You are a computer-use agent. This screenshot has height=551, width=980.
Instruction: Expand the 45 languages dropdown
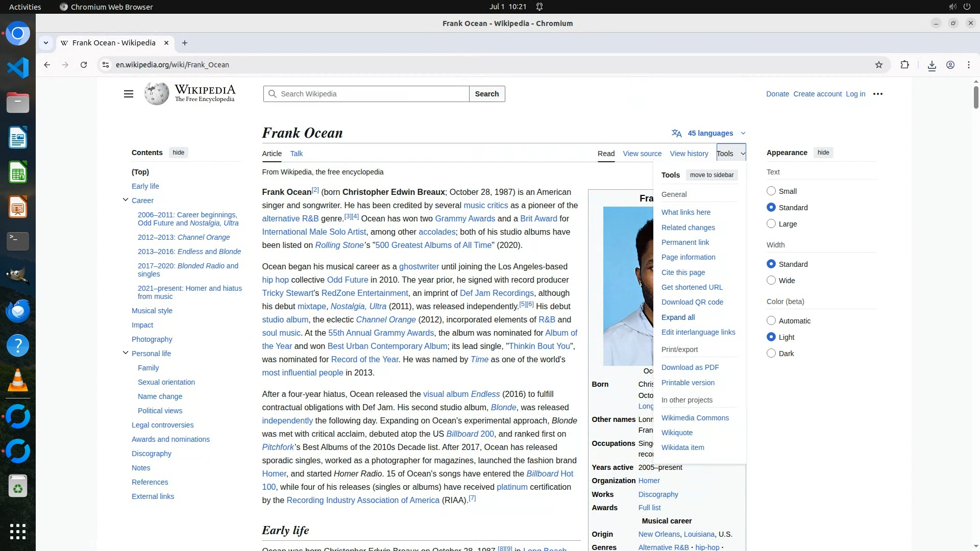tap(709, 133)
